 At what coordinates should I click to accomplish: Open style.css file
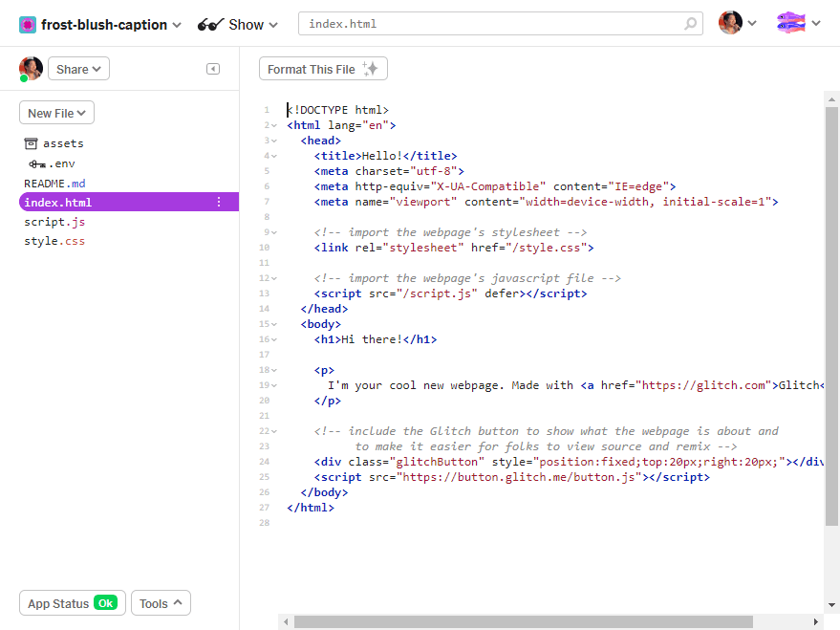click(x=54, y=241)
